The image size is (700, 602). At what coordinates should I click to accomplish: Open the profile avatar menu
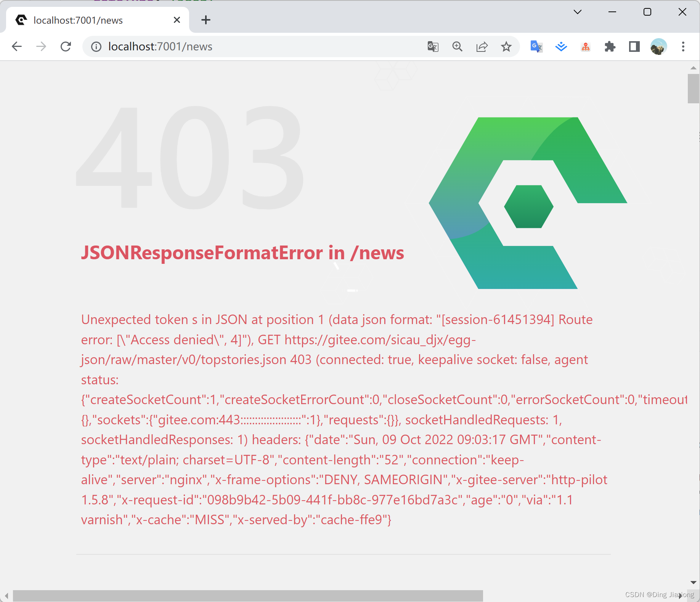(x=659, y=47)
